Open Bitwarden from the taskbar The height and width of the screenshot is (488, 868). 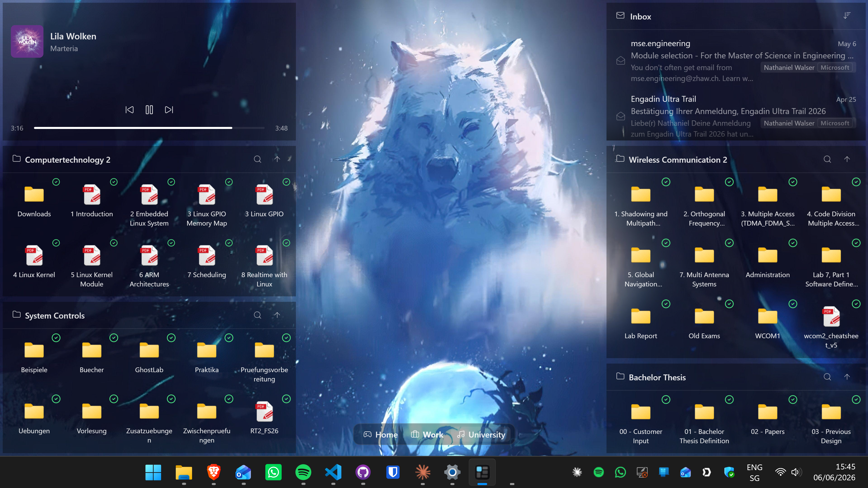[393, 472]
